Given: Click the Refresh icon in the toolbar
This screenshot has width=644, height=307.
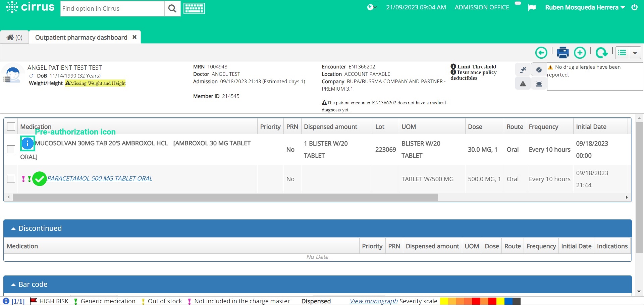Looking at the screenshot, I should click(x=602, y=53).
